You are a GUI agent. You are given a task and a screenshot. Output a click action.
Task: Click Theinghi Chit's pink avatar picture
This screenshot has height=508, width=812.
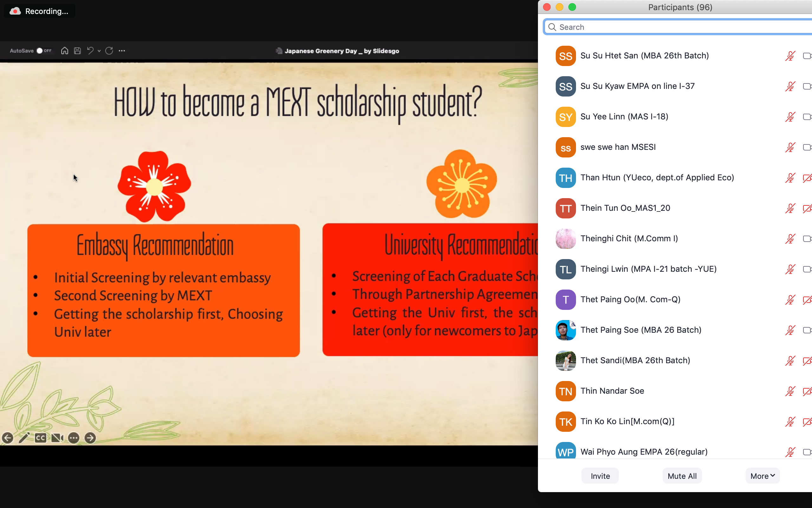pos(566,239)
